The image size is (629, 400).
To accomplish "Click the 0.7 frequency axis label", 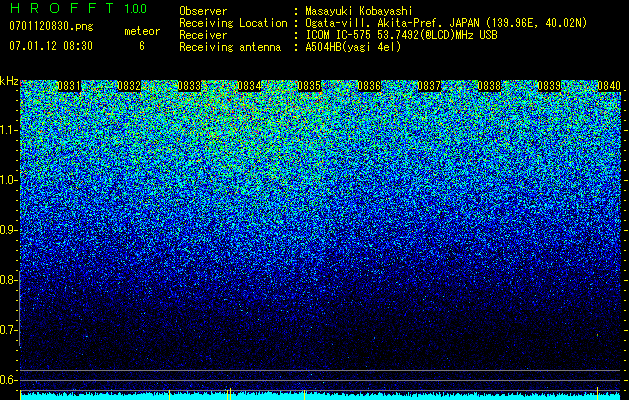I will [x=8, y=330].
